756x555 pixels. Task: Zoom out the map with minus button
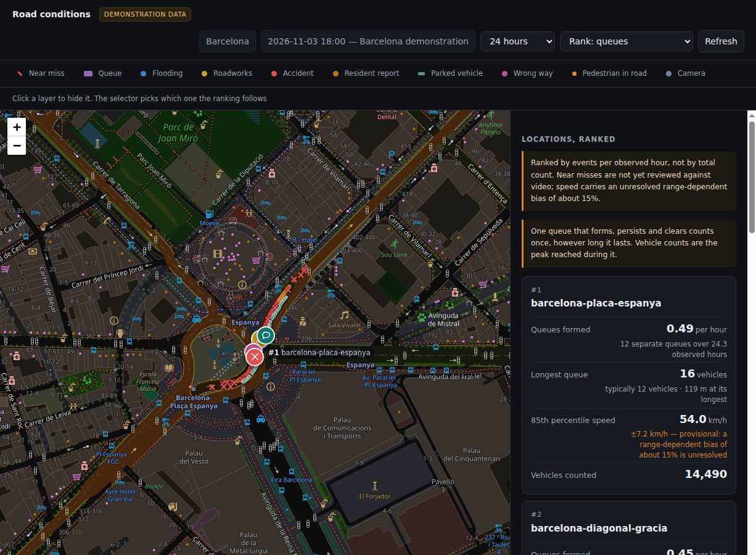17,146
